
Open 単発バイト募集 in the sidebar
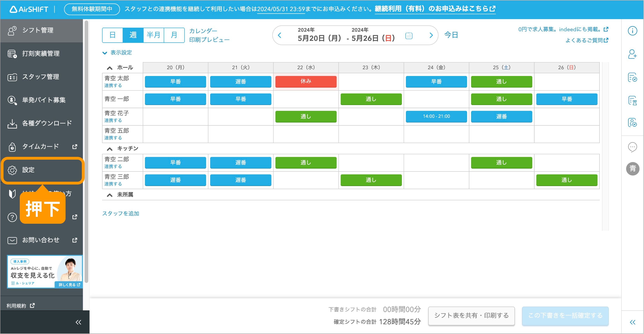pyautogui.click(x=41, y=100)
